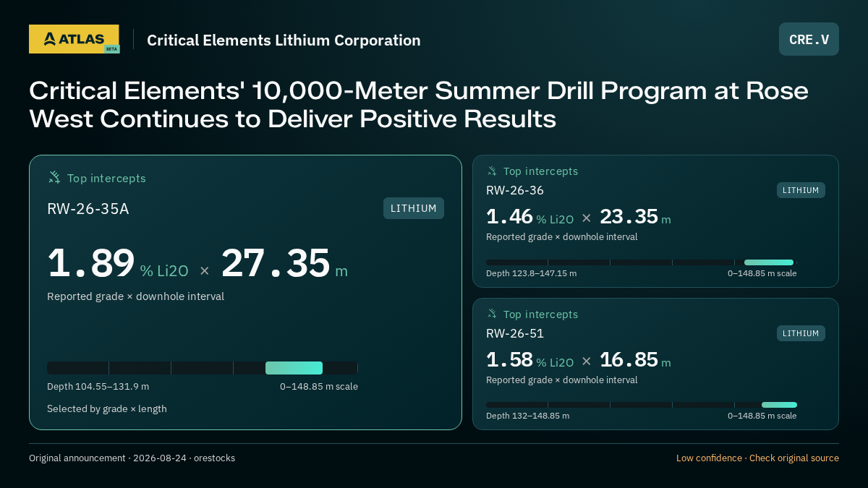The height and width of the screenshot is (488, 868).
Task: Click the company name Critical Elements Lithium Corporation
Action: 284,40
